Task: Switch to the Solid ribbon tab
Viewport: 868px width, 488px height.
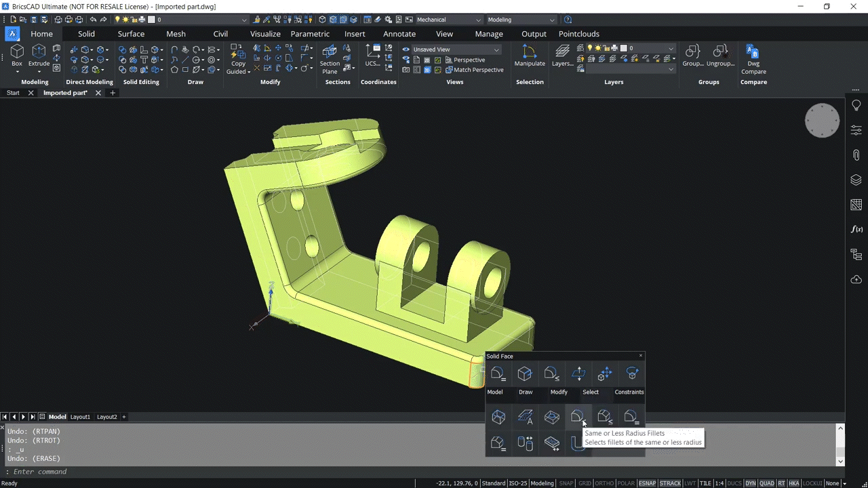Action: (x=86, y=33)
